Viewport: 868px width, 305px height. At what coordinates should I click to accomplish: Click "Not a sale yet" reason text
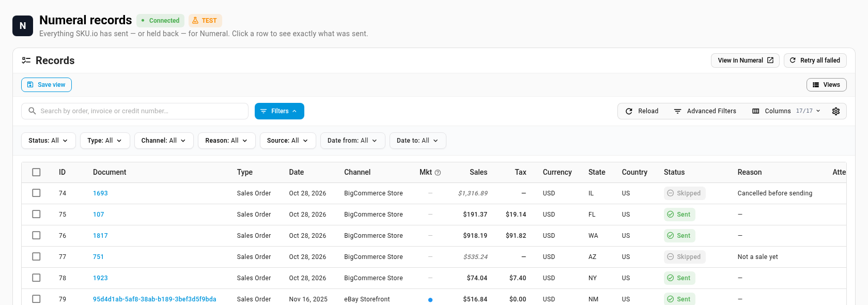(757, 257)
